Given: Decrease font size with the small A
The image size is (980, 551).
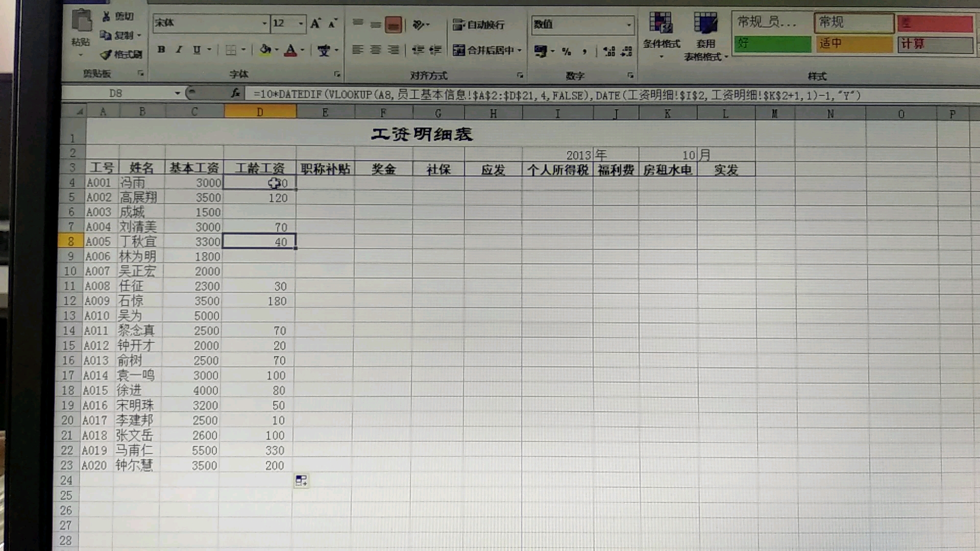Looking at the screenshot, I should coord(332,23).
